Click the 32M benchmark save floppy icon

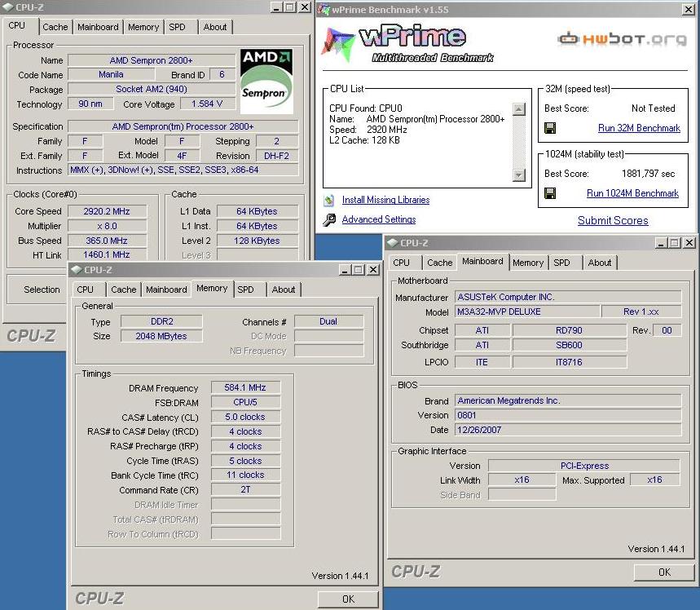(x=550, y=128)
